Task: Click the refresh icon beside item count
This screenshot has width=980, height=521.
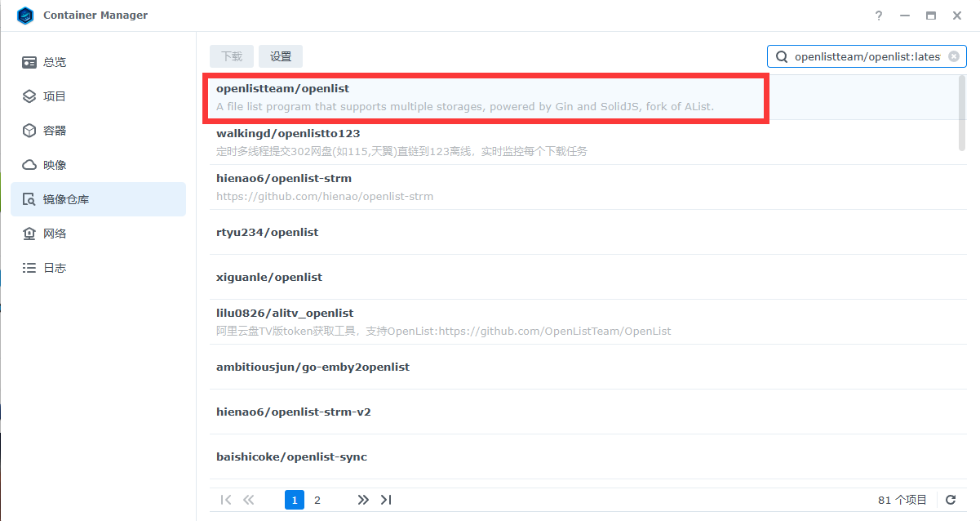Action: point(951,500)
